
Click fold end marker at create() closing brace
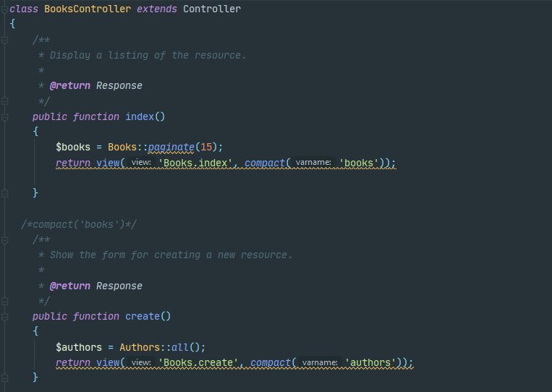[x=4, y=378]
